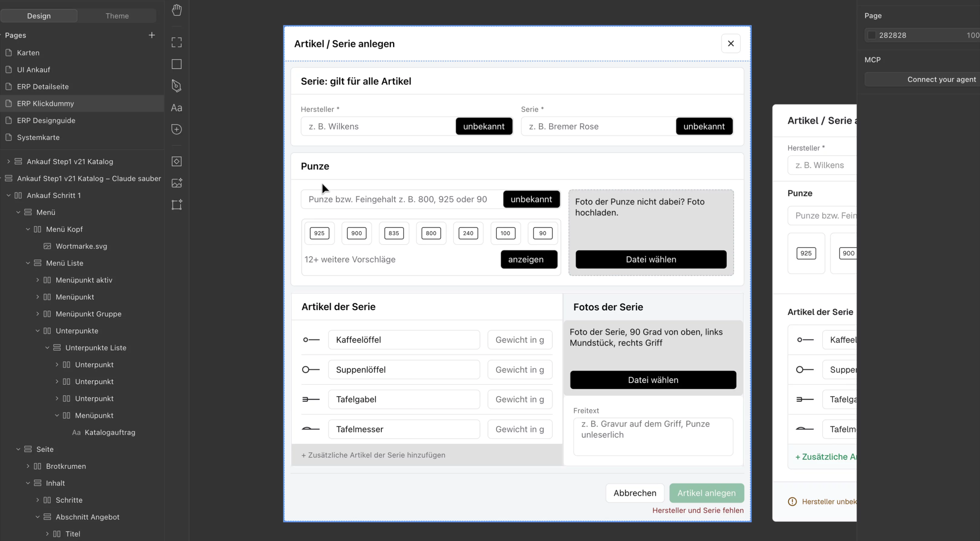Click the Suppenlöffel spoon icon
Screen dimensions: 980x541
tap(311, 369)
